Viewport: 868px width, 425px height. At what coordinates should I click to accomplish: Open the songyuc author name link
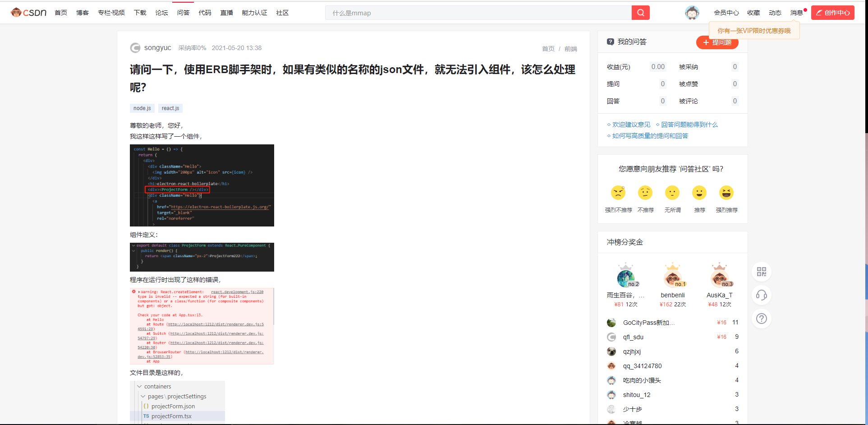pos(157,48)
